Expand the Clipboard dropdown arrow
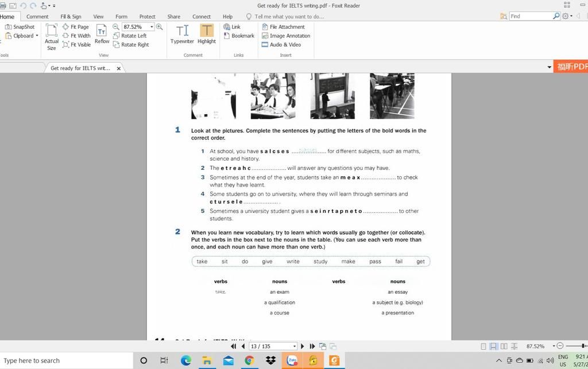The image size is (588, 369). [x=37, y=36]
